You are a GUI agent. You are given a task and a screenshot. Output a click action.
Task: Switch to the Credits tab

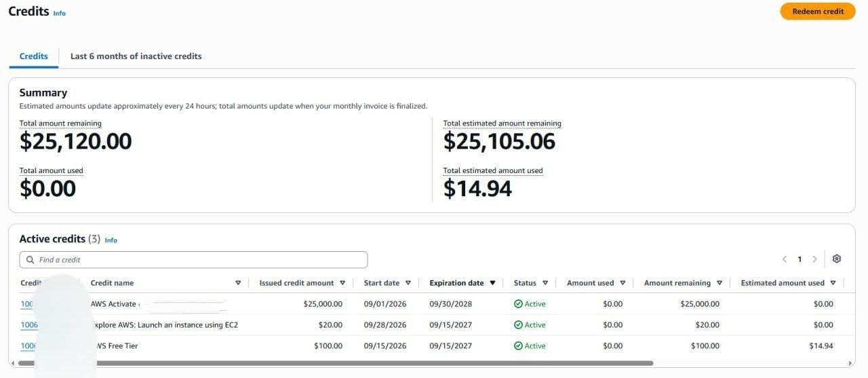click(34, 56)
